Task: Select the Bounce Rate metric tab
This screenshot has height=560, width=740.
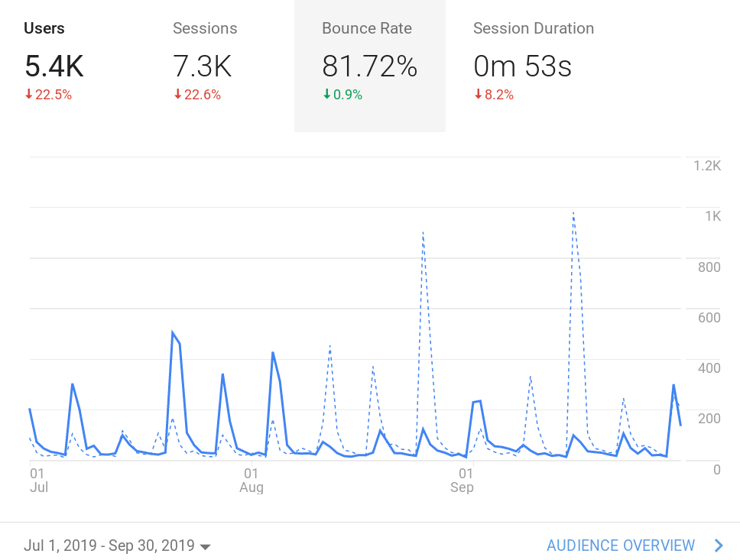Action: pyautogui.click(x=370, y=66)
